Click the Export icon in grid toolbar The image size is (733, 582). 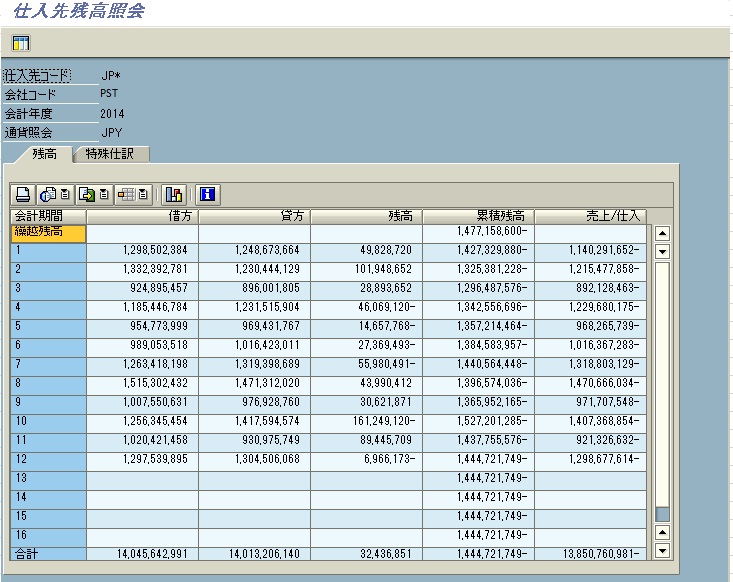click(87, 194)
